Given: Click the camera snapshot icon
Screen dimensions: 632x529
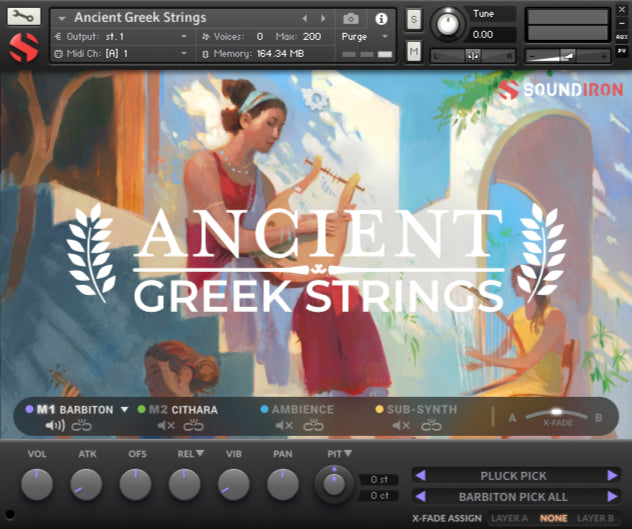Looking at the screenshot, I should click(x=351, y=18).
